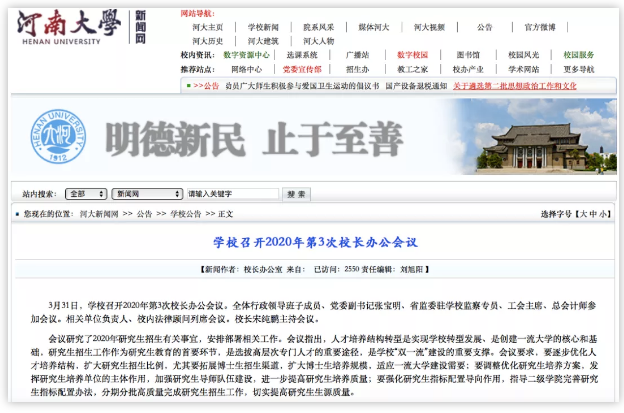Click the campus auditorium photo in banner
This screenshot has width=624, height=413.
(539, 136)
